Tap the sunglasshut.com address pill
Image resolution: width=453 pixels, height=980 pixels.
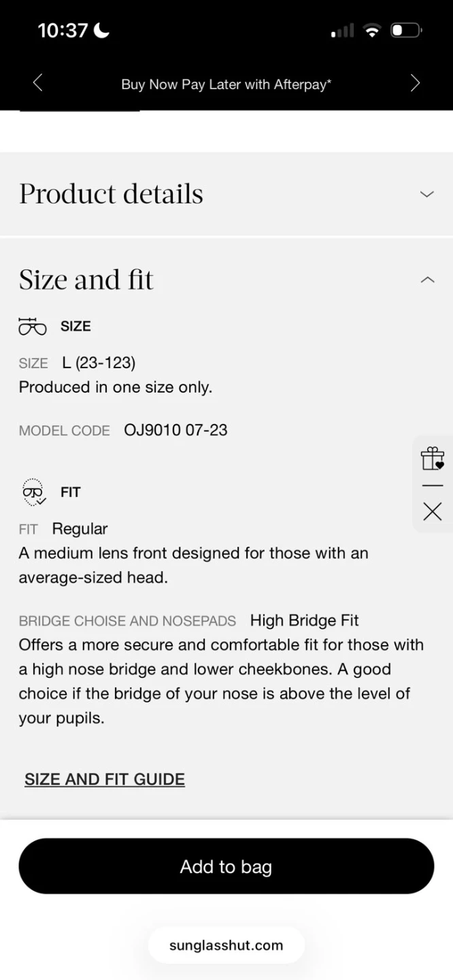(226, 945)
